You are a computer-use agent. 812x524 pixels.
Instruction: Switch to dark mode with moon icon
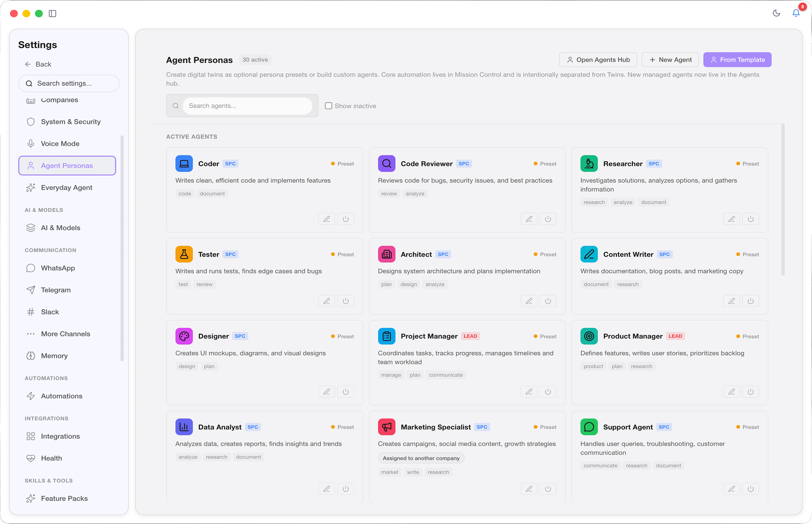[x=777, y=13]
